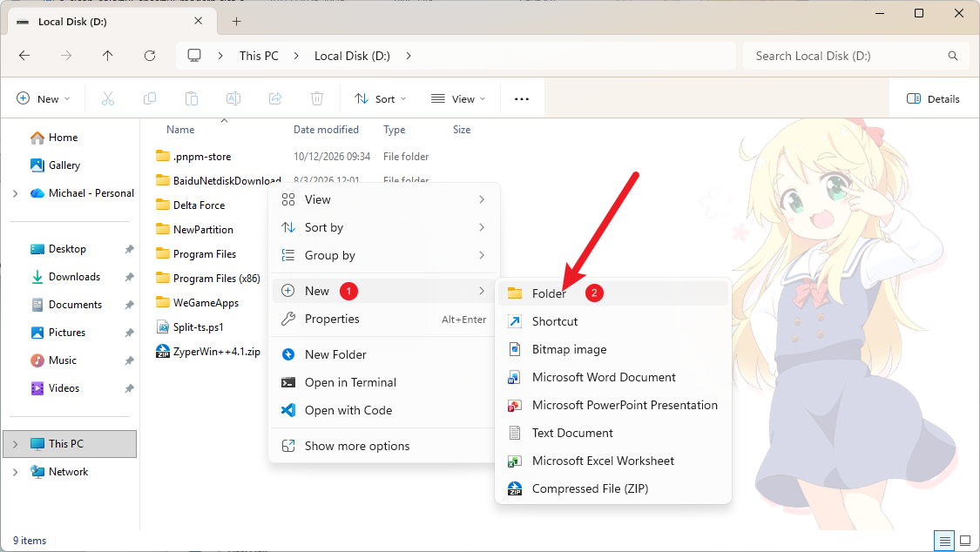Open View submenu in context menu
Viewport: 980px width, 552px height.
click(x=384, y=200)
